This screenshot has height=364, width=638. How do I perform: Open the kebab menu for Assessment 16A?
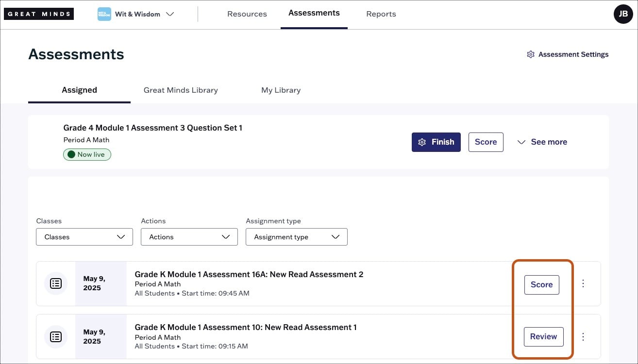click(x=583, y=283)
